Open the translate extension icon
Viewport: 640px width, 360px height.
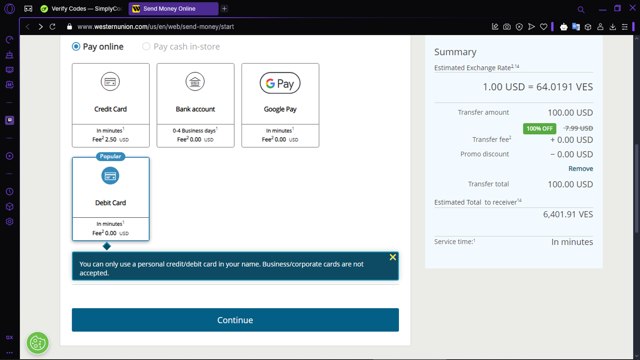[x=576, y=27]
